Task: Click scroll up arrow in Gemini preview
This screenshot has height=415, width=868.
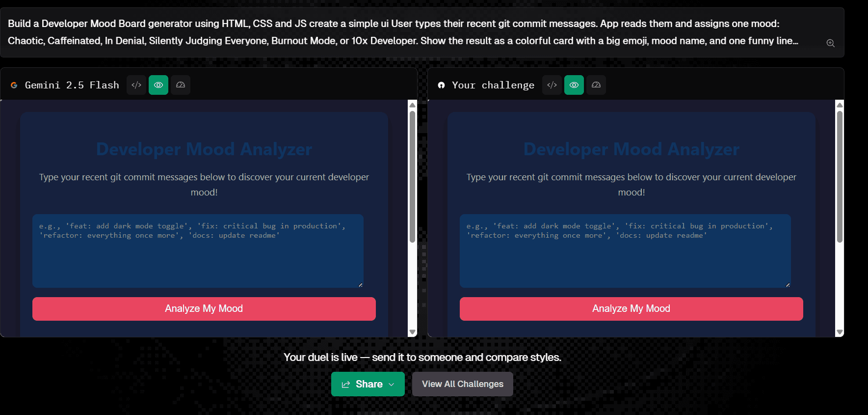Action: (x=413, y=105)
